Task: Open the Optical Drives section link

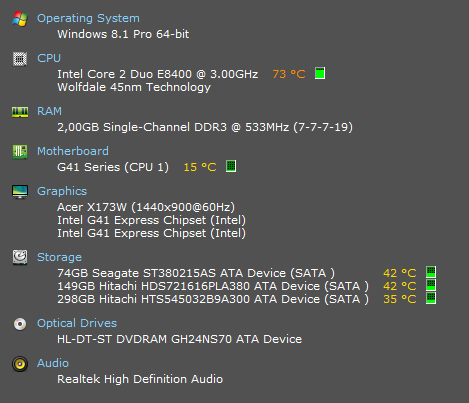Action: coord(77,323)
